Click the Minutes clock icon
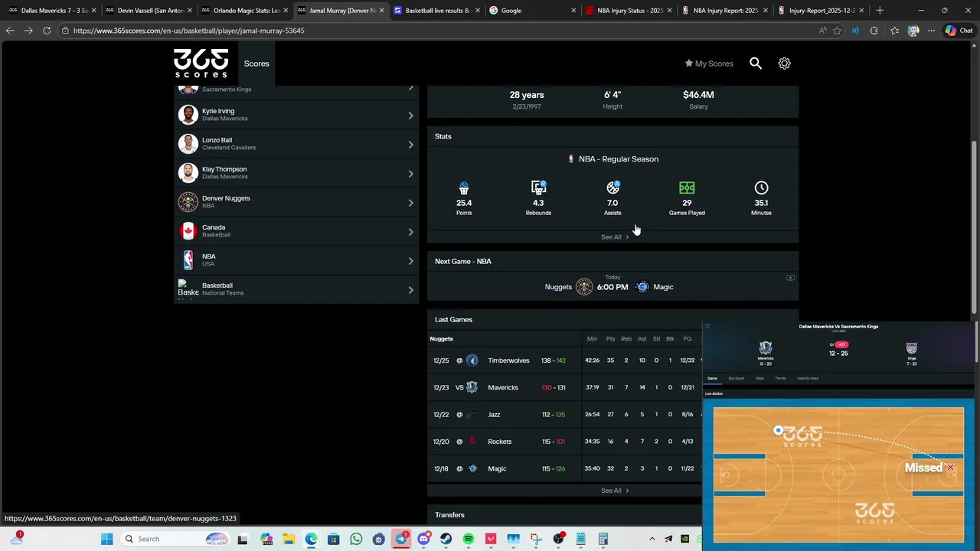The image size is (980, 551). point(761,187)
